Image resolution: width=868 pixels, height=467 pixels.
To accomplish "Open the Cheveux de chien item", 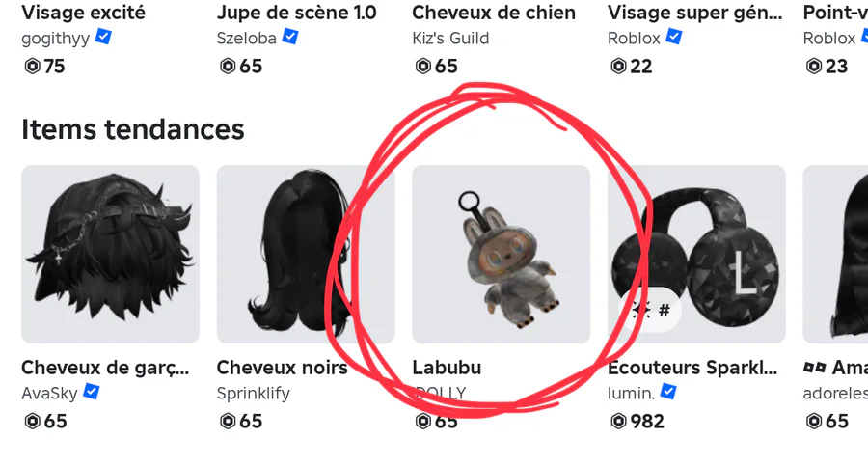I will 494,13.
